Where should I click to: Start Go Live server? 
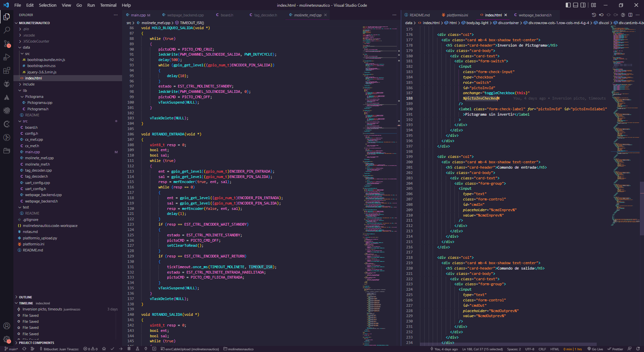(x=595, y=349)
